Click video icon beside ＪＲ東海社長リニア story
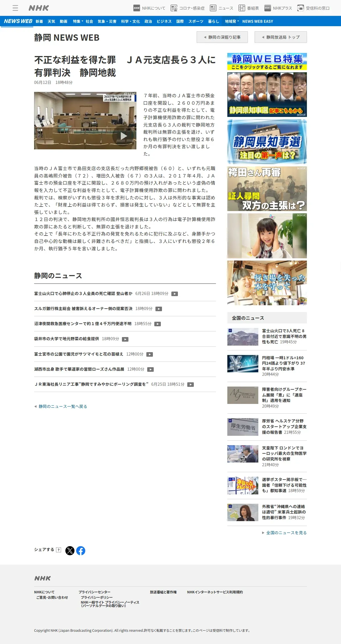The image size is (341, 644). point(191,385)
